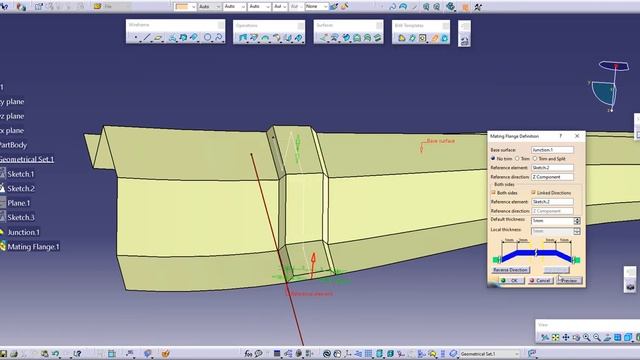This screenshot has width=640, height=360.
Task: Select Mating Flange.1 in the specification tree
Action: (x=33, y=247)
